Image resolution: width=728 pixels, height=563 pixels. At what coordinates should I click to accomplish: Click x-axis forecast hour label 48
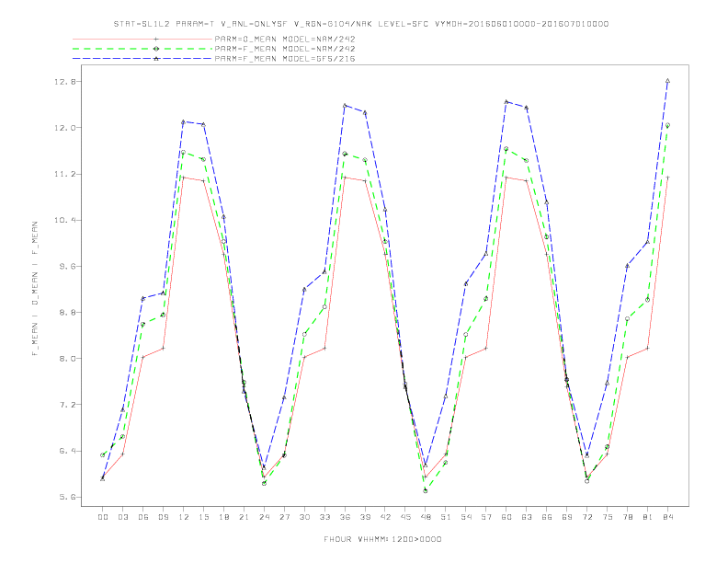coord(426,517)
